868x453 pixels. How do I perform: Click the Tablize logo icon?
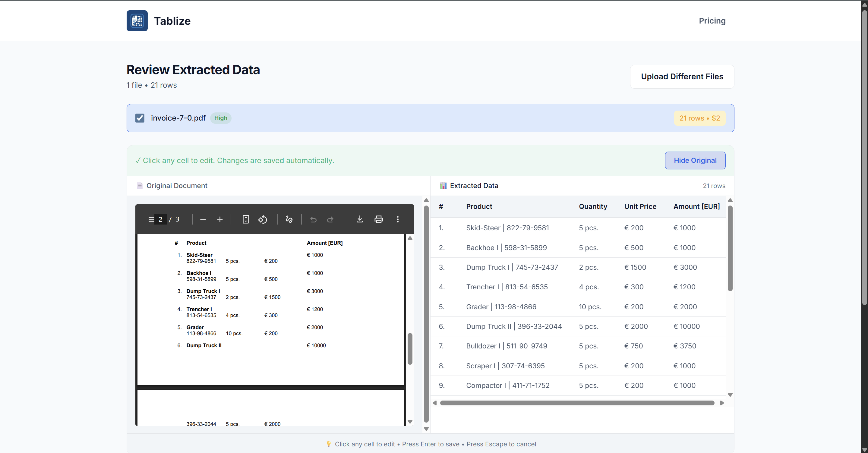point(137,21)
